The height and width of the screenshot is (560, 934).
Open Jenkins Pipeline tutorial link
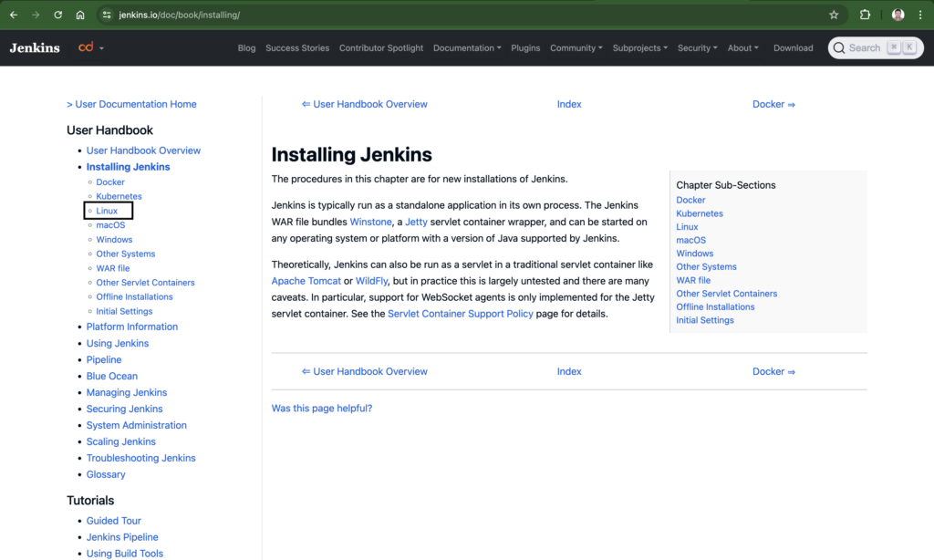[122, 537]
